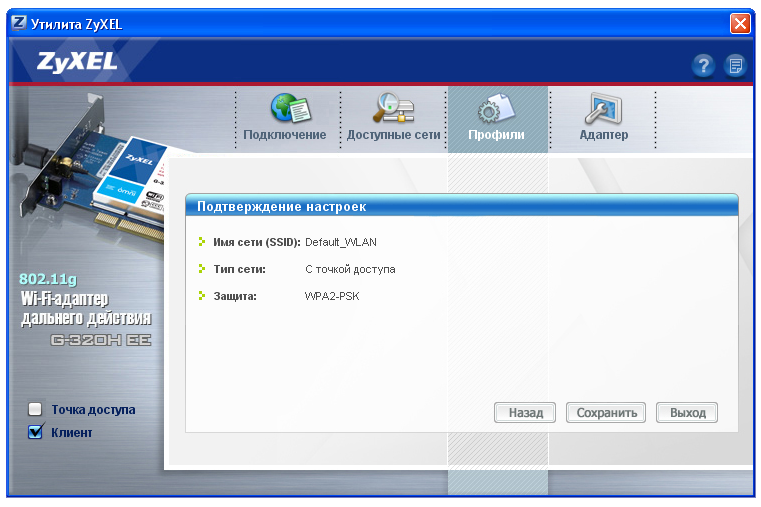Click the Тип сети label

[239, 269]
